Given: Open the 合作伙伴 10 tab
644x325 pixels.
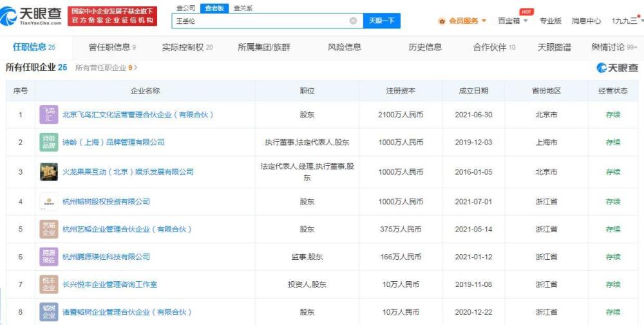Looking at the screenshot, I should [x=495, y=47].
